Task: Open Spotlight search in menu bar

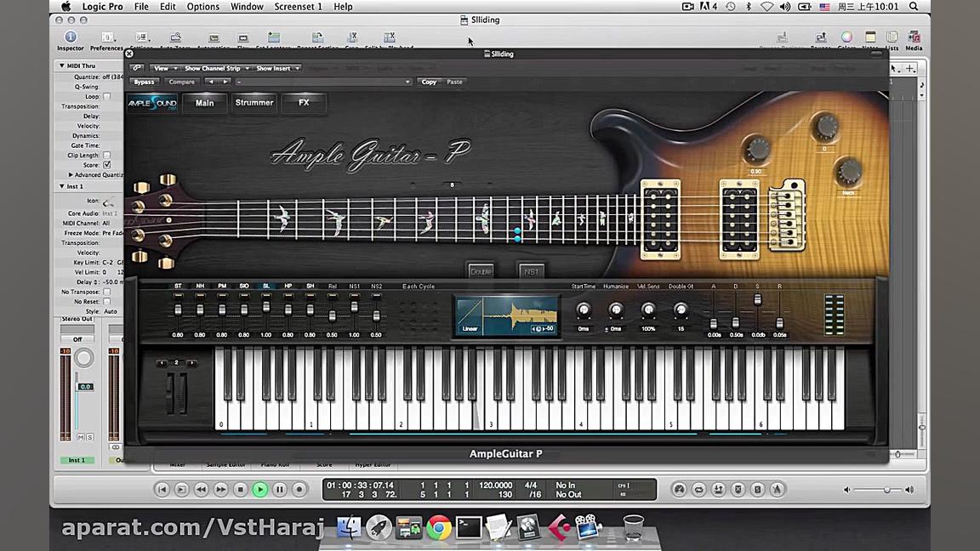Action: point(913,6)
